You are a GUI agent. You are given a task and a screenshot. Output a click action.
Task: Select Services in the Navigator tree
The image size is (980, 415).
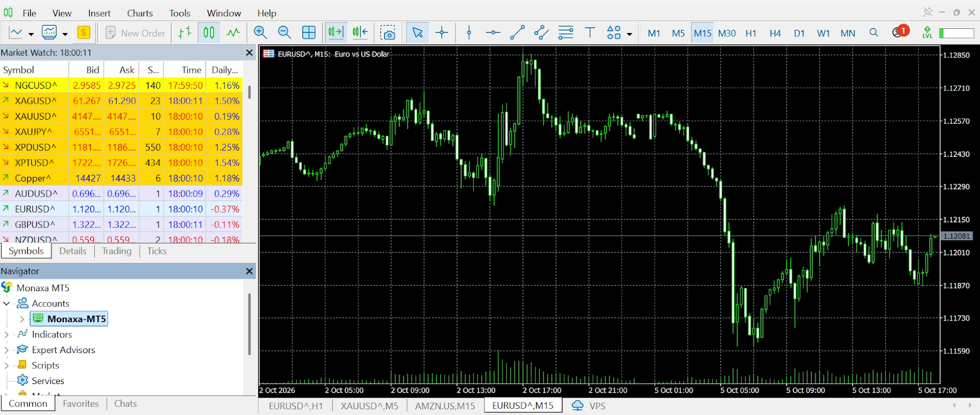coord(48,381)
